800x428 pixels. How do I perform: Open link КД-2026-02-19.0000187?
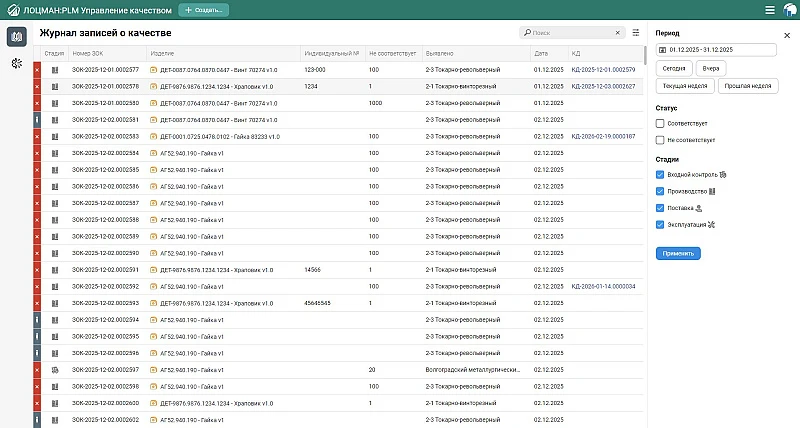(x=604, y=137)
